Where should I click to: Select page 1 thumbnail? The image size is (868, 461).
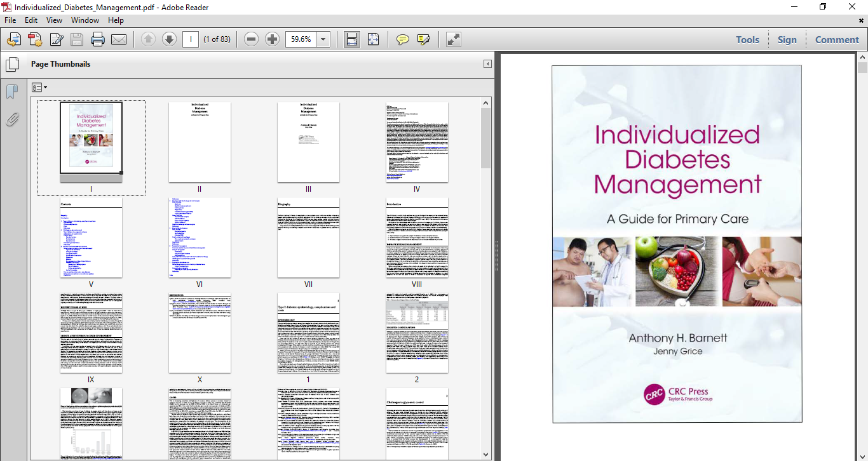(308, 333)
